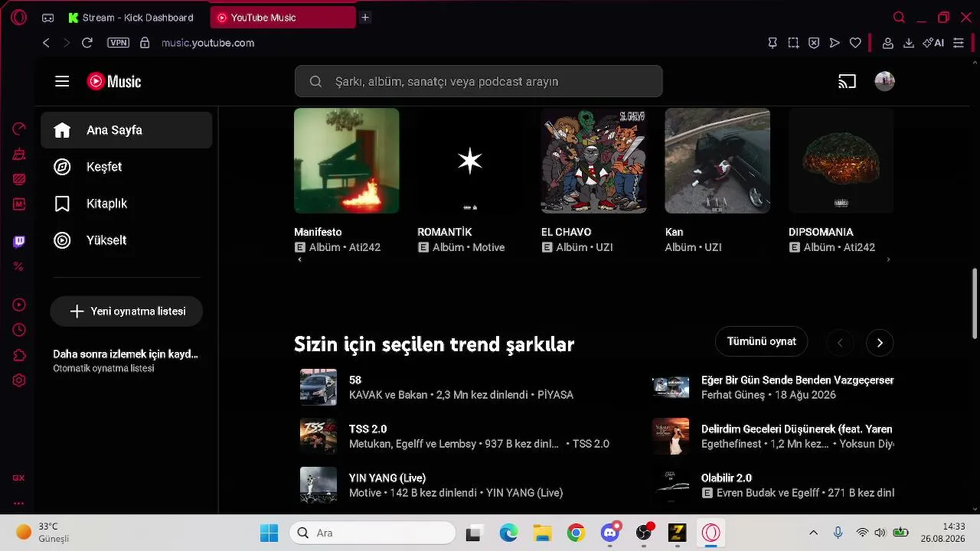The image size is (980, 551).
Task: Select the YouTube Music browser tab
Action: 283,18
